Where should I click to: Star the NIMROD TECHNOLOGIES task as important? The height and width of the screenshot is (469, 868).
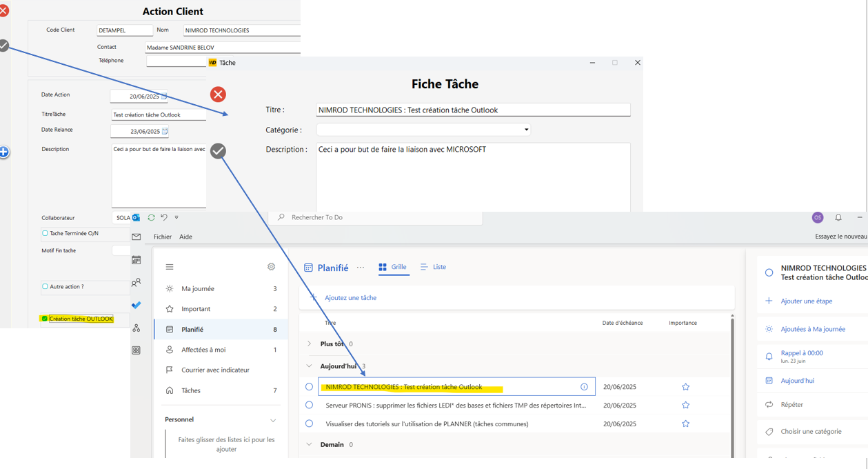(x=685, y=387)
